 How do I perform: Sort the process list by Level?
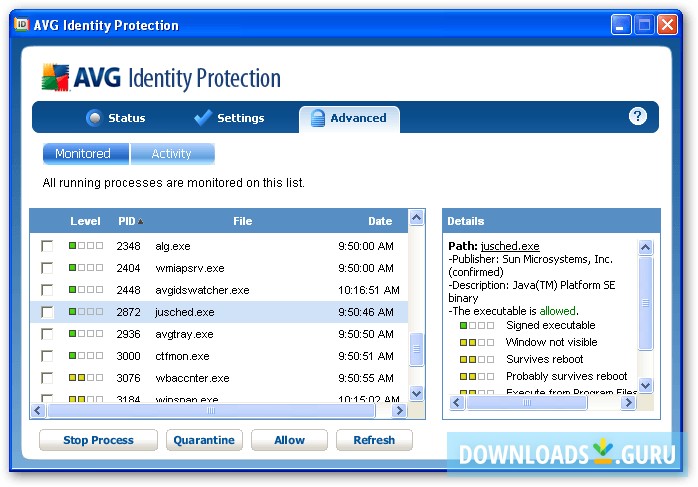click(x=85, y=221)
